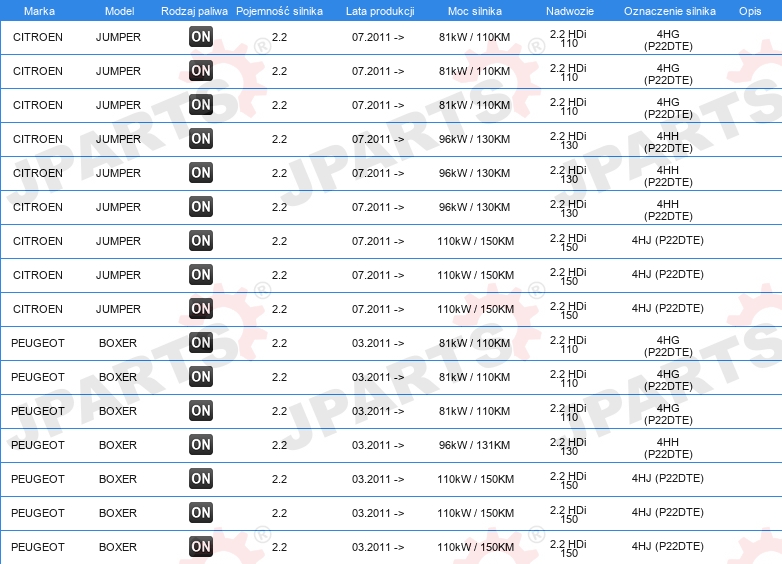
Task: Click the 2.2 HDi 130 cell in the Peugeot Boxer row
Action: point(568,447)
